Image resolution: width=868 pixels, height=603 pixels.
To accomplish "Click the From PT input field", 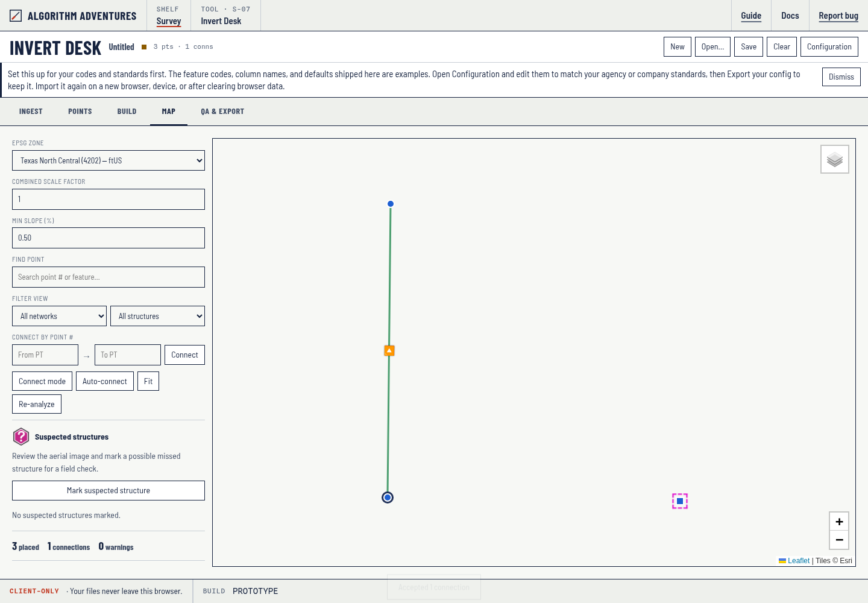I will [x=45, y=355].
